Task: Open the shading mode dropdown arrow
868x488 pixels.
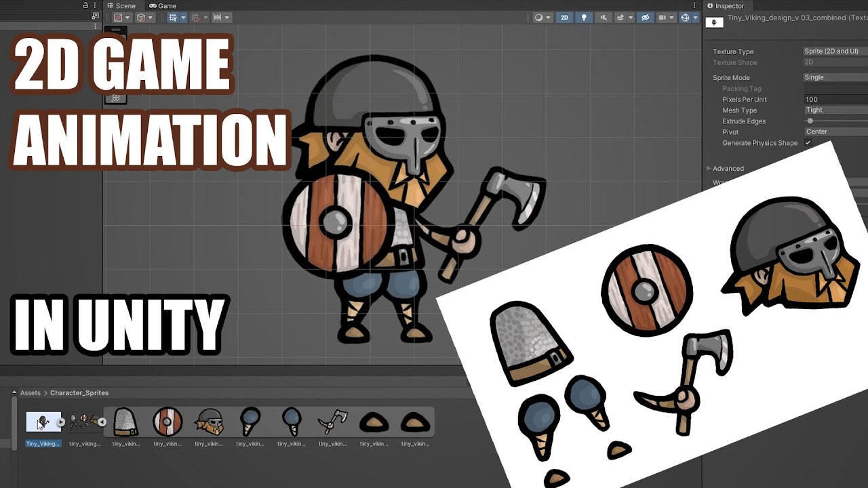Action: [x=548, y=18]
